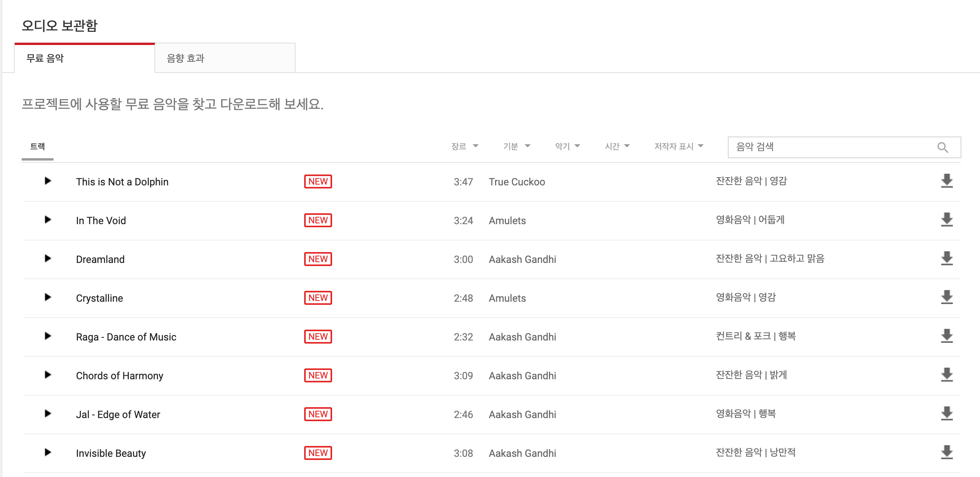This screenshot has height=477, width=980.
Task: Play the track This is Not a Dolphin
Action: 48,181
